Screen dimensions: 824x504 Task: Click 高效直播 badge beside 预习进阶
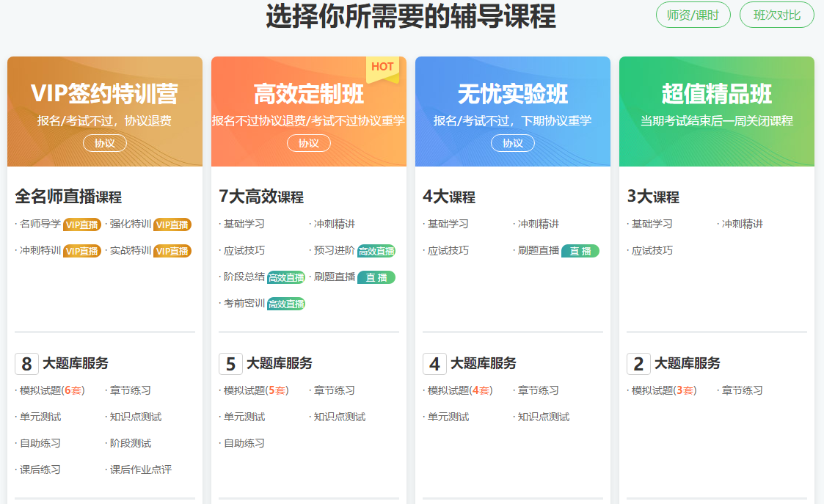tap(376, 251)
